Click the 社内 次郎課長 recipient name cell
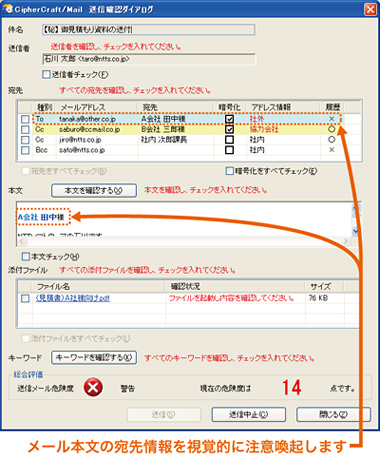 (164, 140)
